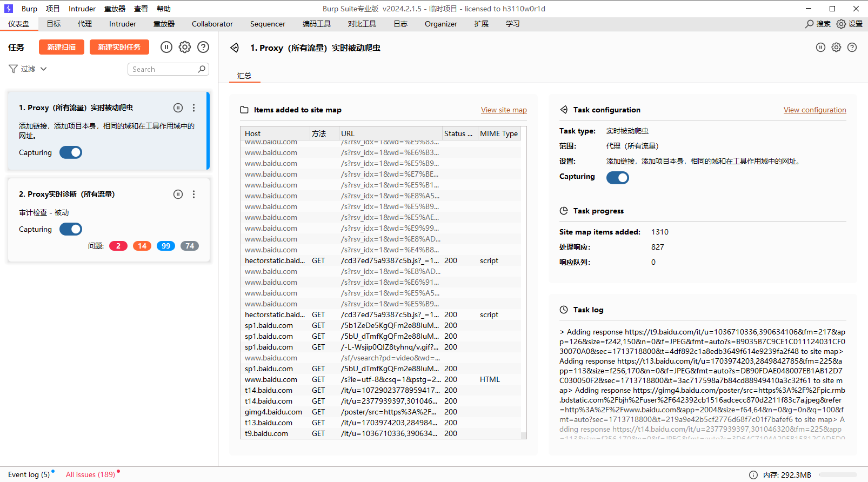868x482 pixels.
Task: Open details header settings gear
Action: tap(836, 48)
